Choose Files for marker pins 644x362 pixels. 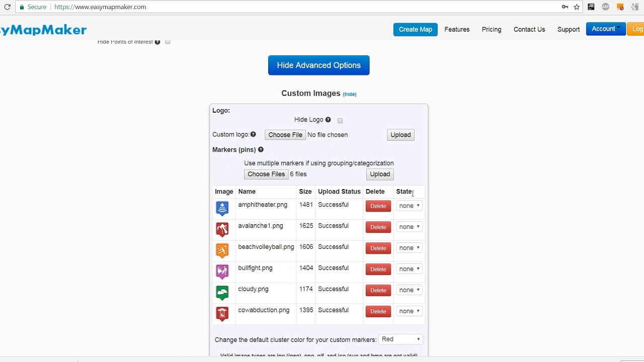pyautogui.click(x=266, y=174)
